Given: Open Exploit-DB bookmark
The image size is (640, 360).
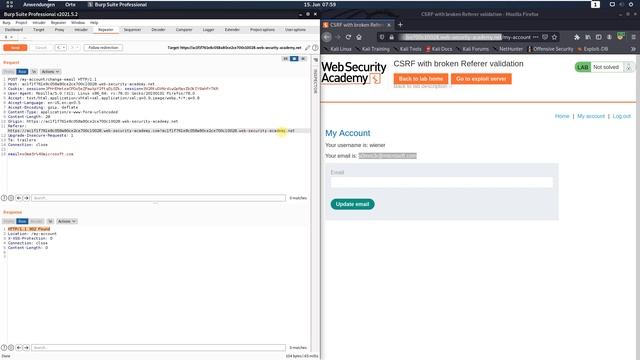Looking at the screenshot, I should [593, 49].
